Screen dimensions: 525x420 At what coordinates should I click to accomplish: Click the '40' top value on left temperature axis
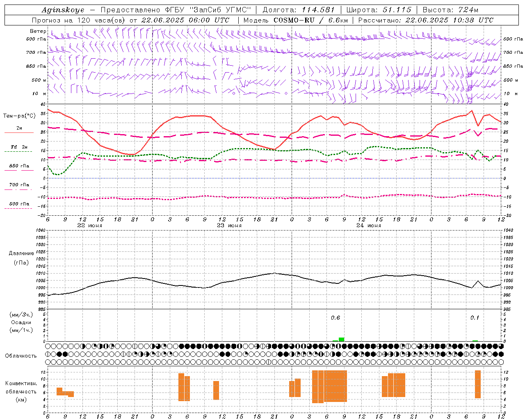coord(43,104)
